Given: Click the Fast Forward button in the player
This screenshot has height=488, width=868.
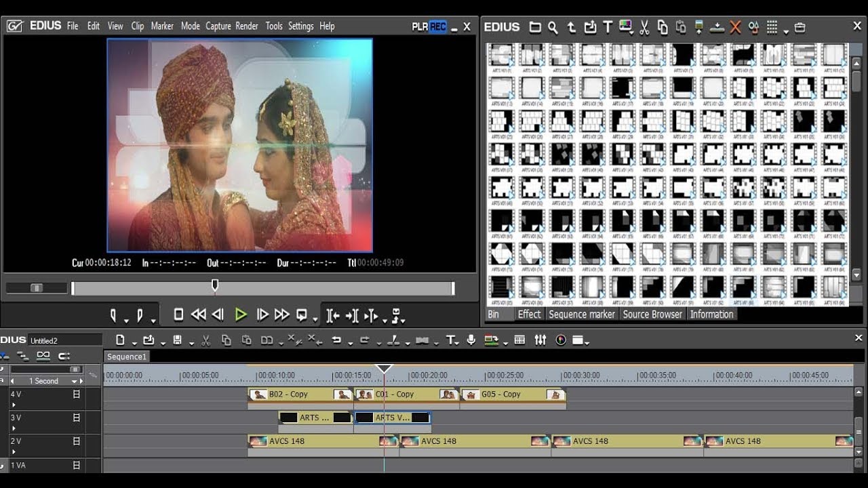Looking at the screenshot, I should click(x=282, y=314).
